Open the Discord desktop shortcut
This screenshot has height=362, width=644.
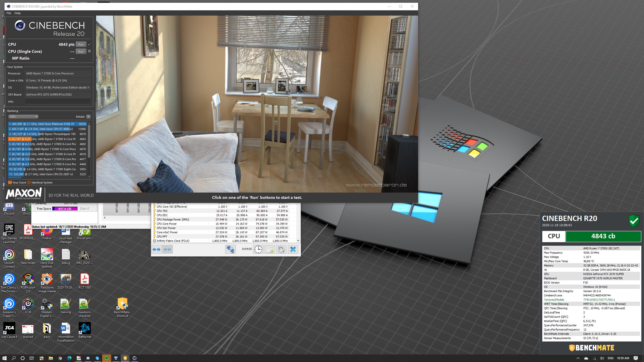click(9, 209)
